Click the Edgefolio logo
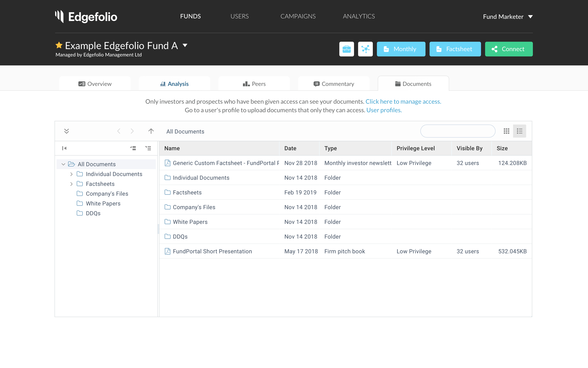The height and width of the screenshot is (368, 588). click(x=86, y=17)
